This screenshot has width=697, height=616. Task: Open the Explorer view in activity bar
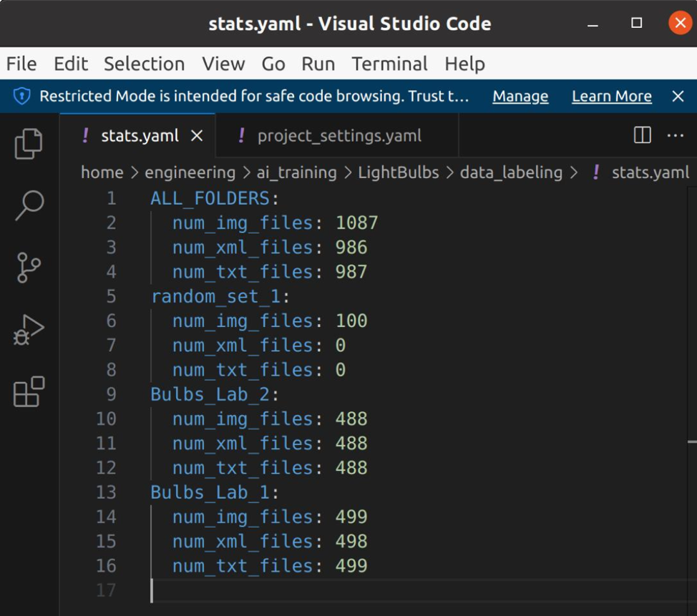point(29,144)
